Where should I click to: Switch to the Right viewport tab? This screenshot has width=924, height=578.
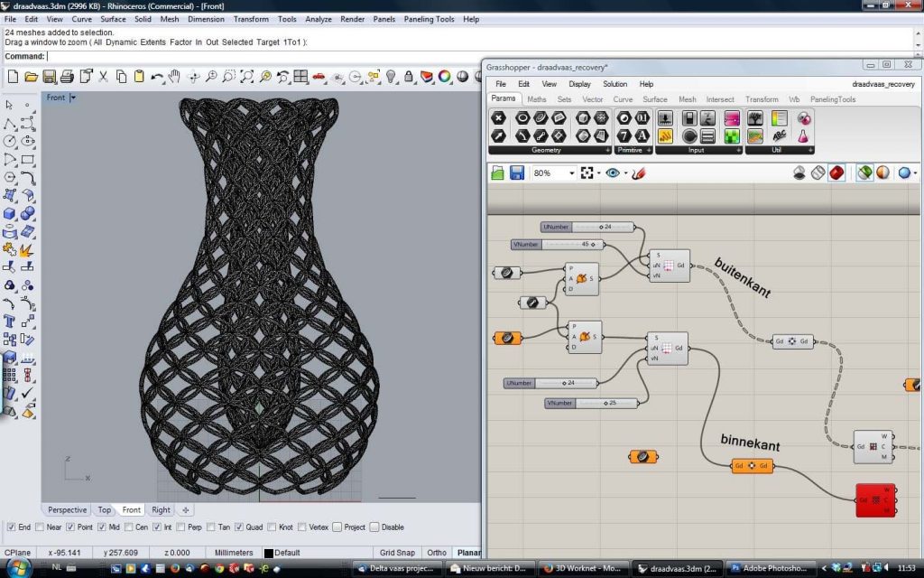click(x=162, y=509)
